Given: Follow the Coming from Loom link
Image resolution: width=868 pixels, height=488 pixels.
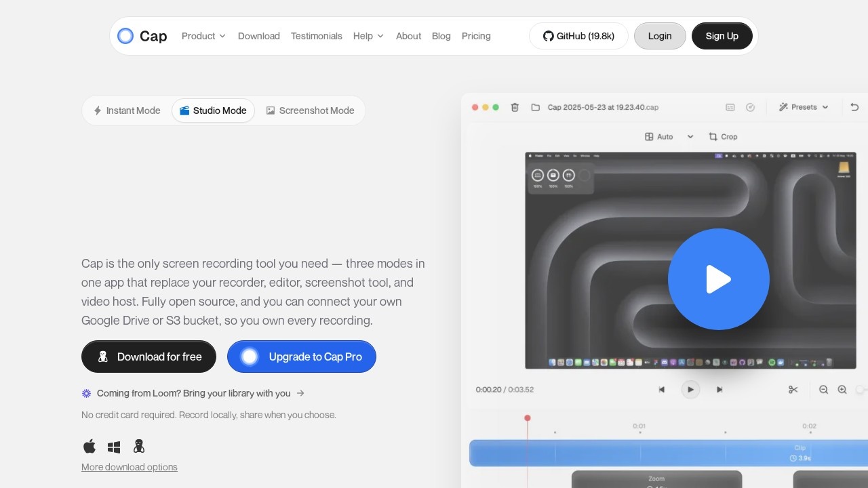Looking at the screenshot, I should pos(193,393).
